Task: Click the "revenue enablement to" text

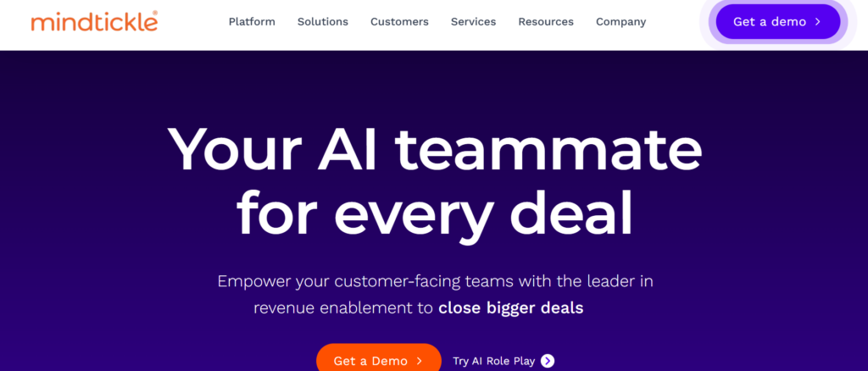Action: click(343, 307)
